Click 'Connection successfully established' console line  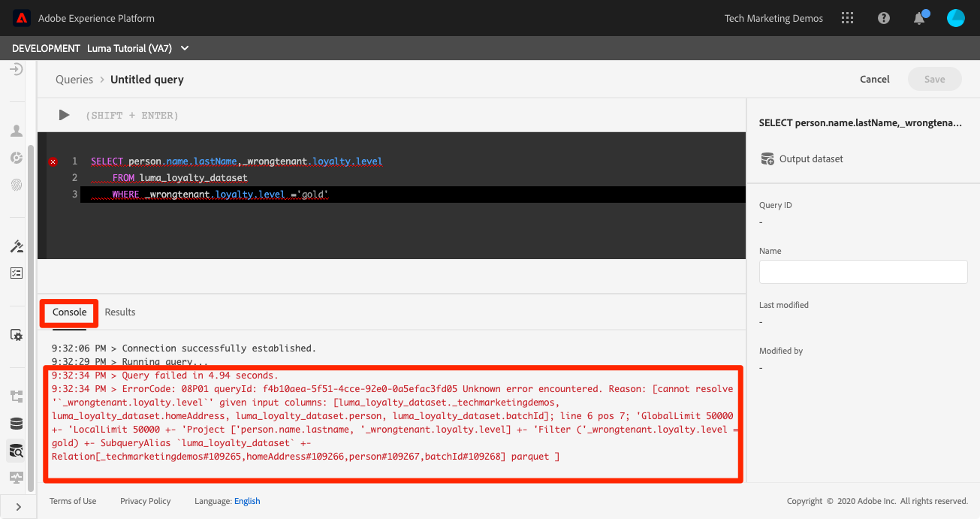[x=184, y=349]
